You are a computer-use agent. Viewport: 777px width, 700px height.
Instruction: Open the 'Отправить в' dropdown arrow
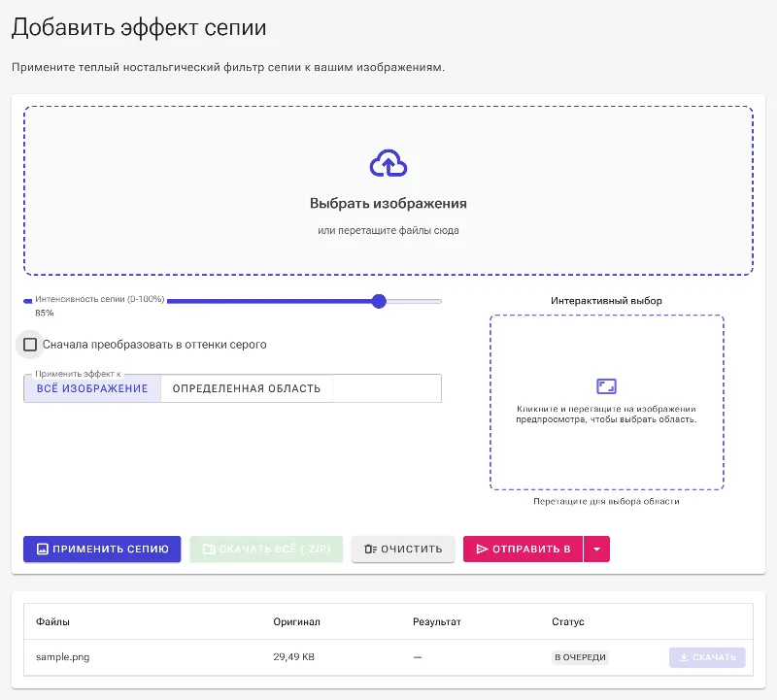[596, 549]
